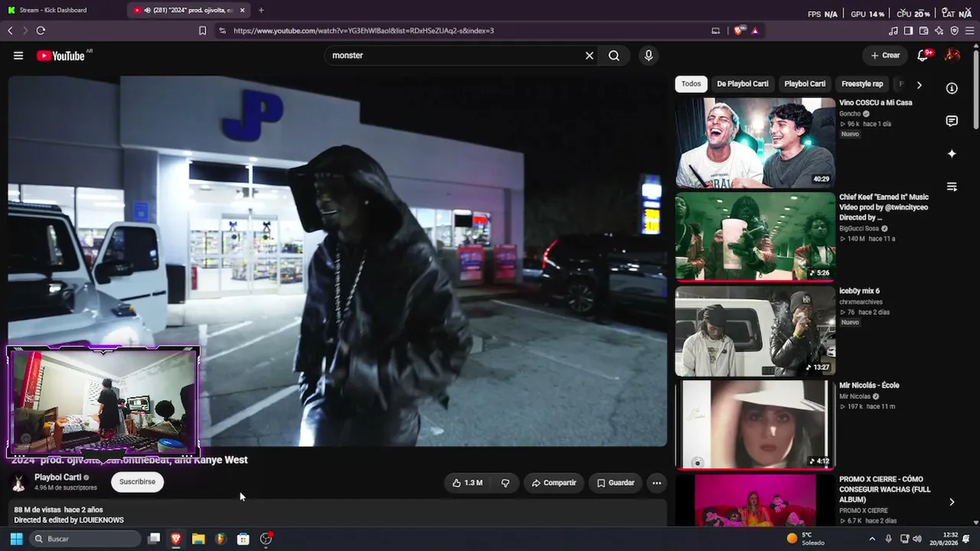Select the Todos filter chip

point(691,84)
